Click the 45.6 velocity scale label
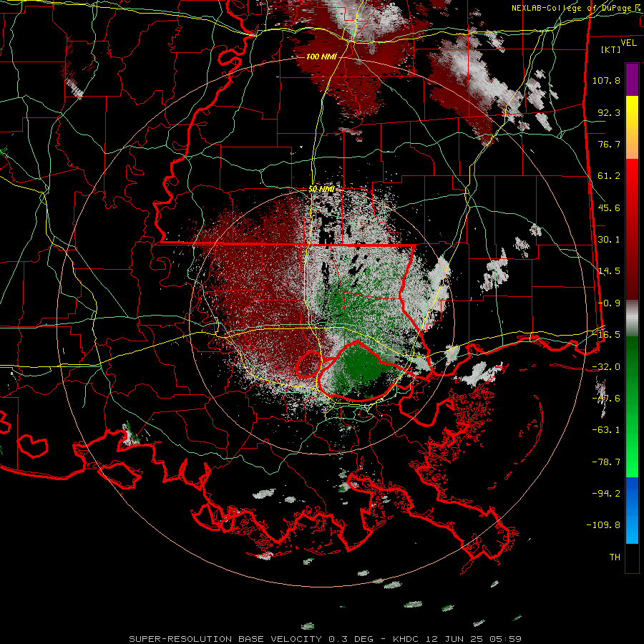The image size is (644, 644). click(609, 208)
